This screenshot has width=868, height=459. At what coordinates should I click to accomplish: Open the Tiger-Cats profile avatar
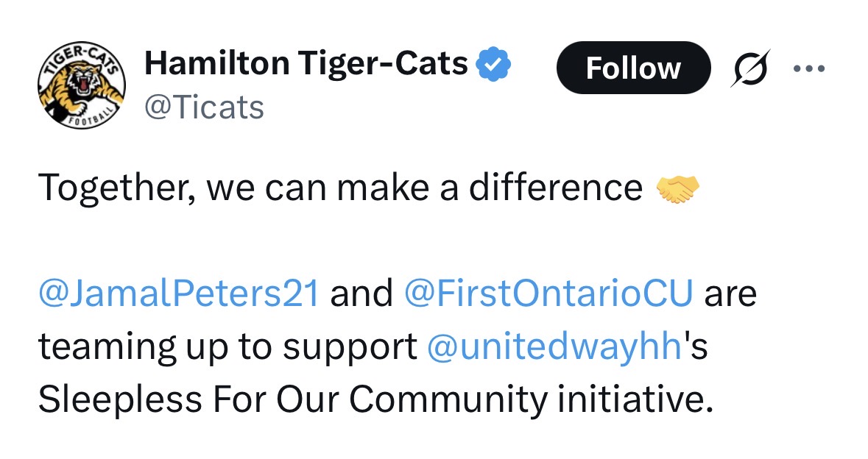click(81, 87)
